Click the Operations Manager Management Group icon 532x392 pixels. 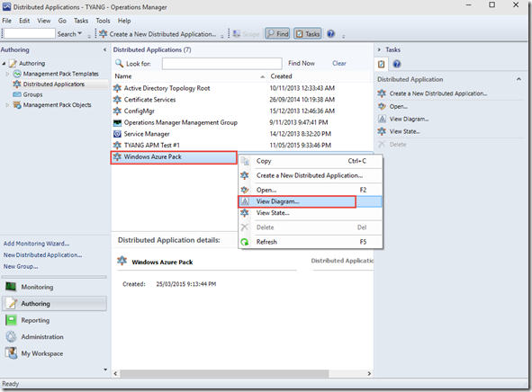pos(117,122)
